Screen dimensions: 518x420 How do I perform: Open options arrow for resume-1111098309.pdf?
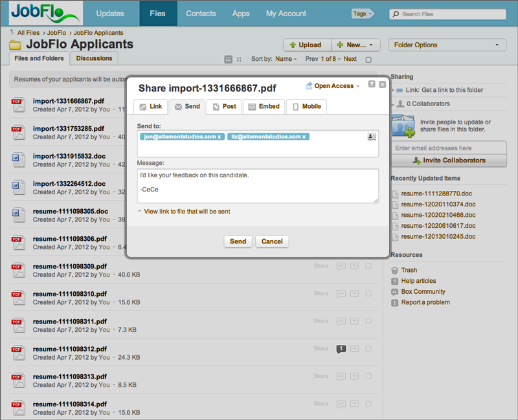tap(354, 266)
